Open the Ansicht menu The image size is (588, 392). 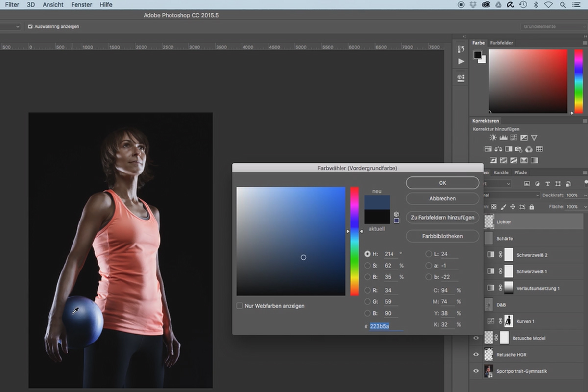click(53, 4)
